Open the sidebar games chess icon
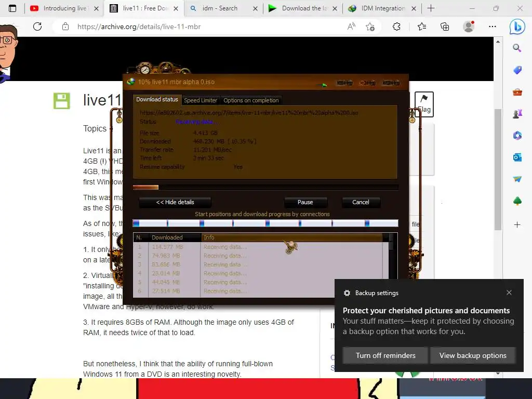This screenshot has height=399, width=532. click(x=517, y=114)
